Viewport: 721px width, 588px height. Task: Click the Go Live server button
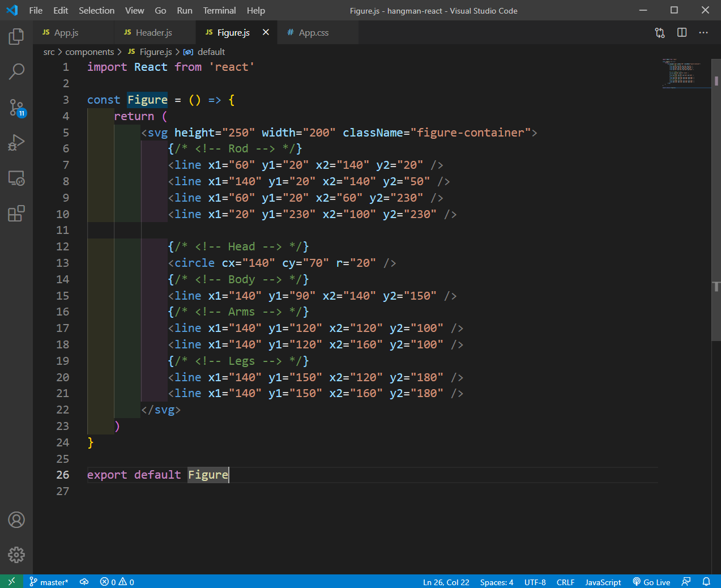pyautogui.click(x=651, y=582)
